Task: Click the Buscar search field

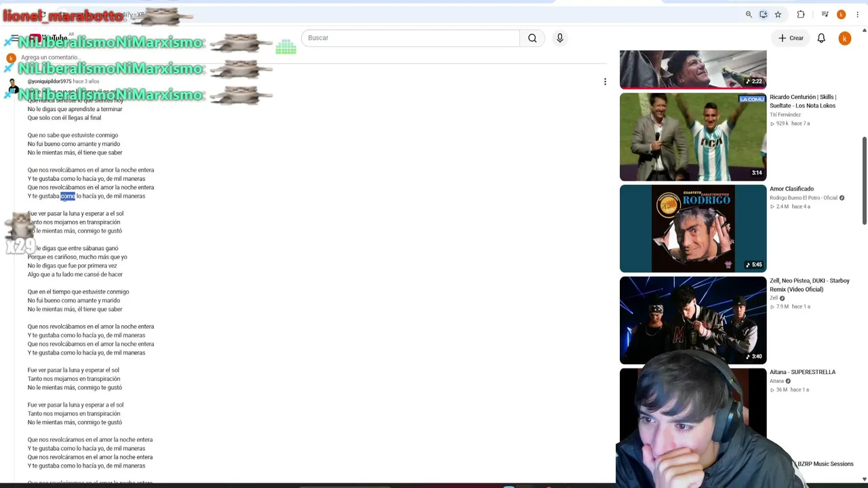Action: coord(410,38)
